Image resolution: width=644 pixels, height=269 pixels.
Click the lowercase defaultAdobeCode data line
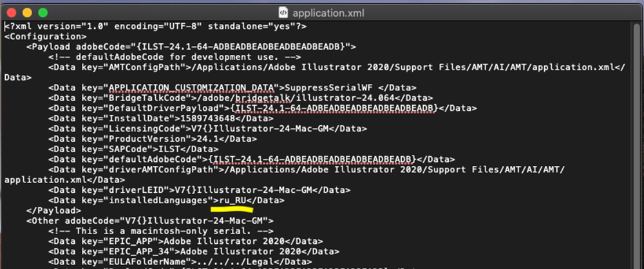[x=252, y=159]
